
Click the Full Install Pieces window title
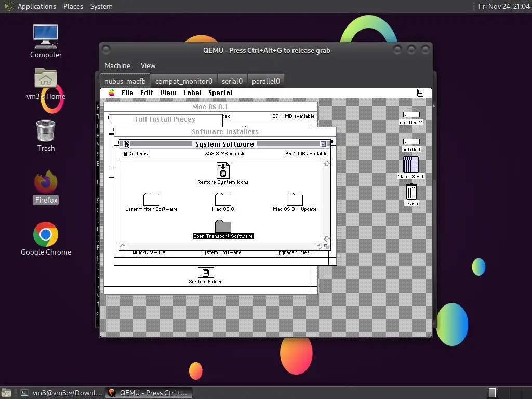point(165,119)
